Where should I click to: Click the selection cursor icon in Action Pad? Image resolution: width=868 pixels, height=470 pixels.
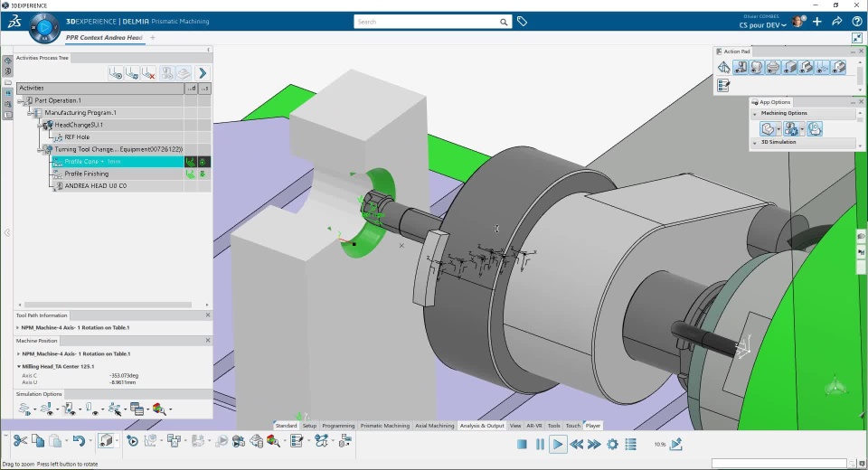pyautogui.click(x=723, y=68)
